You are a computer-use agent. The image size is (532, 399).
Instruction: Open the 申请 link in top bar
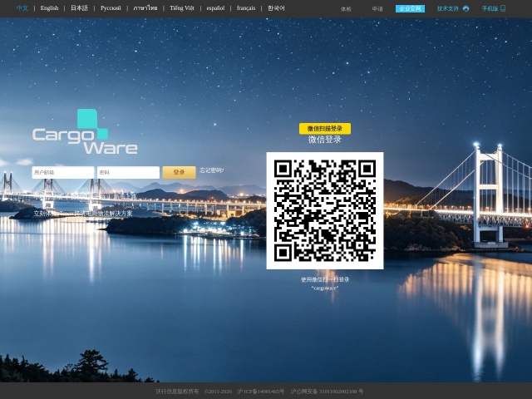[377, 9]
